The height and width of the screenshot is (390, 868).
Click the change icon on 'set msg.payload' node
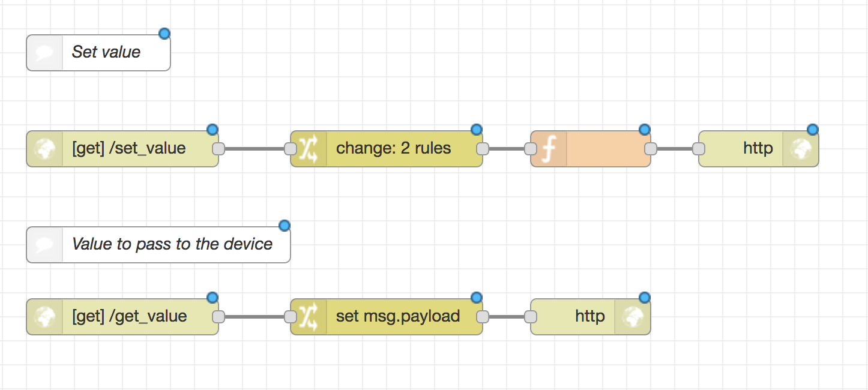[x=309, y=316]
